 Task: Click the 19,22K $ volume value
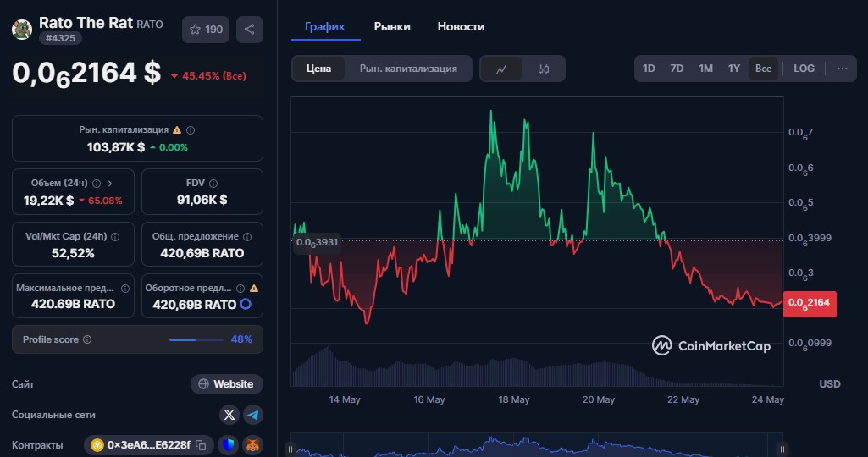[x=49, y=201]
